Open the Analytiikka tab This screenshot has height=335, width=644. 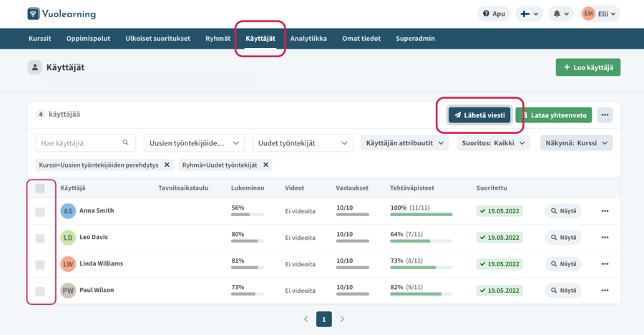308,39
